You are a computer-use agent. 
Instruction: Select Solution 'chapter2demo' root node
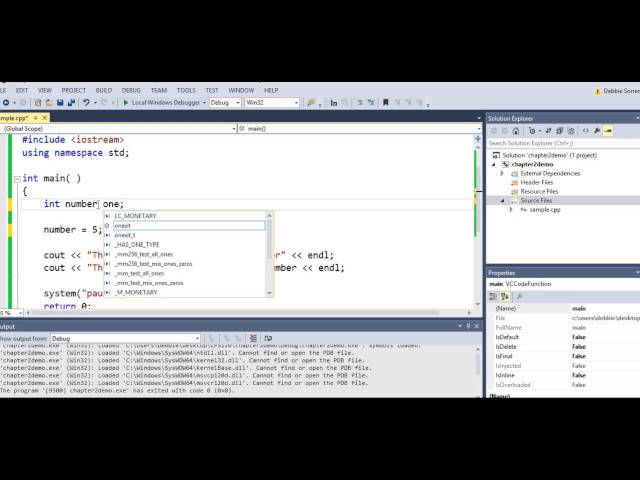[x=544, y=155]
